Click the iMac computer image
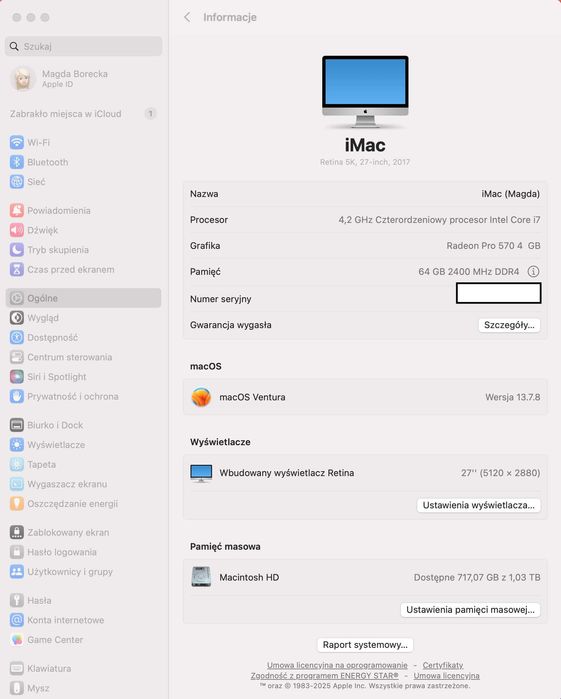Screen dimensions: 561x699 click(x=365, y=92)
